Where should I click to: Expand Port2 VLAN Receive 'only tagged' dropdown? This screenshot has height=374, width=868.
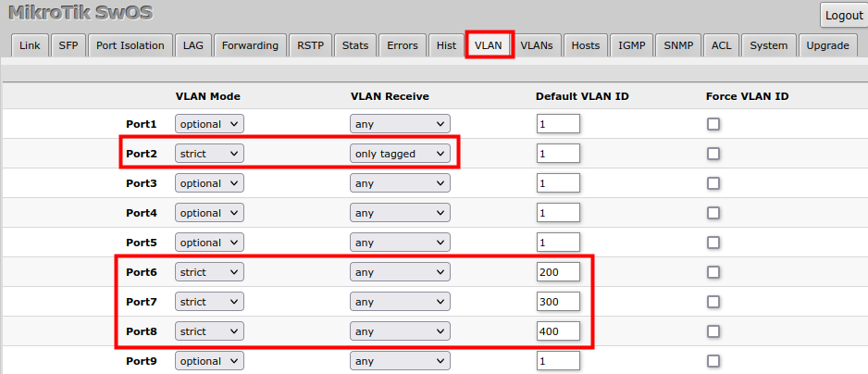coord(401,154)
